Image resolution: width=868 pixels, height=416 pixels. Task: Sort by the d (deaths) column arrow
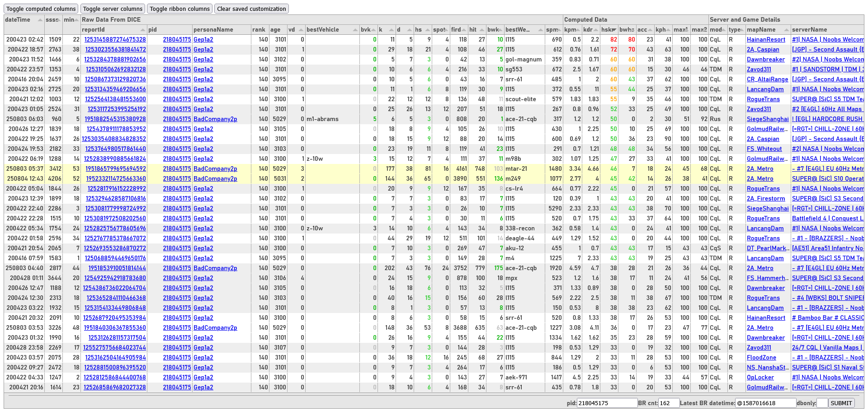point(410,30)
